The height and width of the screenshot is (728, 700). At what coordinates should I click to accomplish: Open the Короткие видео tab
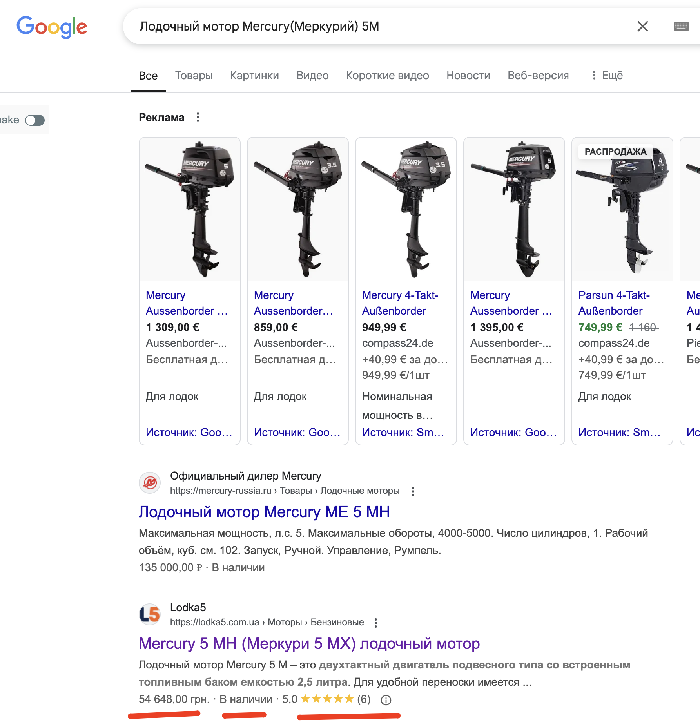(387, 75)
